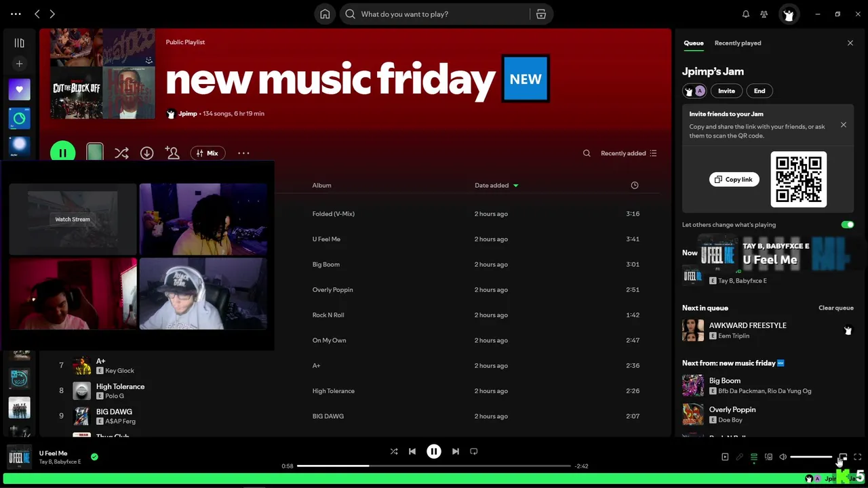Click Invite button in Jam
Image resolution: width=868 pixels, height=488 pixels.
pyautogui.click(x=726, y=91)
